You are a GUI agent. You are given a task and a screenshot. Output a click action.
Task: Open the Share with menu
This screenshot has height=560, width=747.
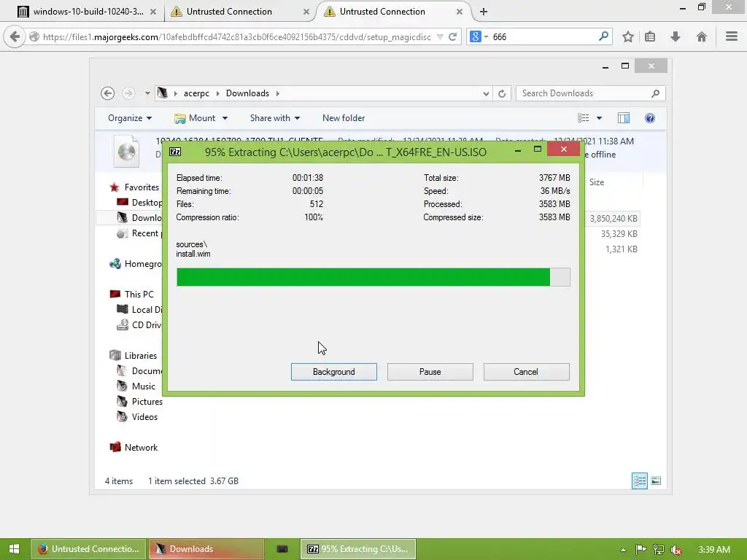click(275, 118)
